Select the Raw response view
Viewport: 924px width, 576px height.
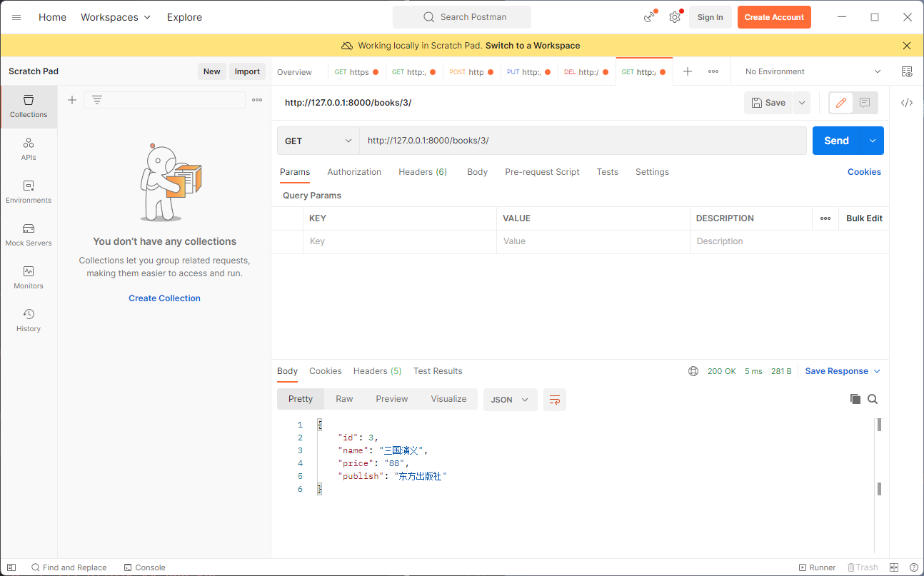[344, 399]
